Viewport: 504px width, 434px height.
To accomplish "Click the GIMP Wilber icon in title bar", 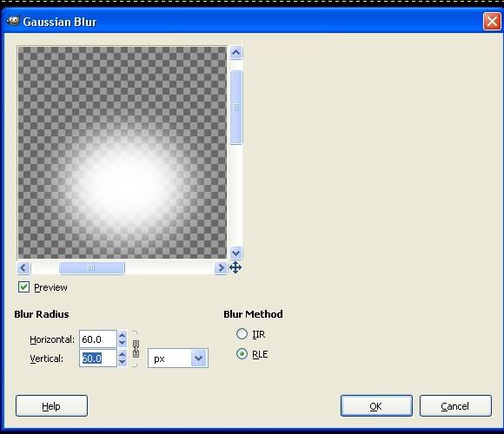I will click(13, 21).
